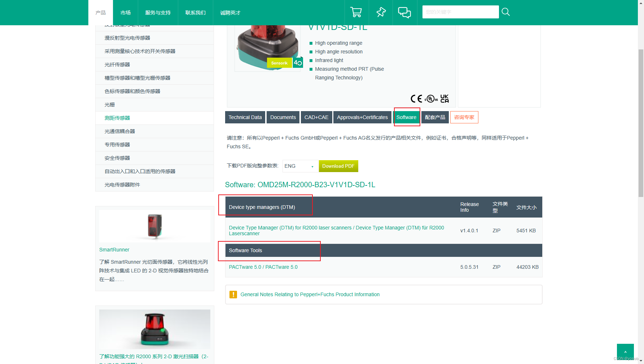Click the CE UL UKCA certification marks

pyautogui.click(x=430, y=98)
